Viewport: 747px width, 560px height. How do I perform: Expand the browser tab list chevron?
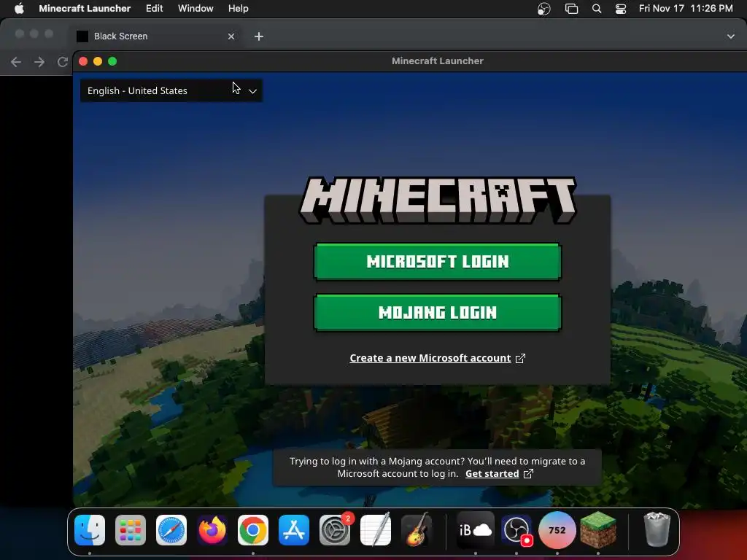(730, 36)
